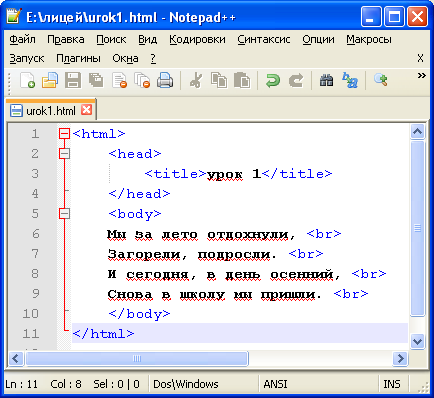Close the document using menu bar X
The height and width of the screenshot is (398, 434).
click(x=420, y=58)
